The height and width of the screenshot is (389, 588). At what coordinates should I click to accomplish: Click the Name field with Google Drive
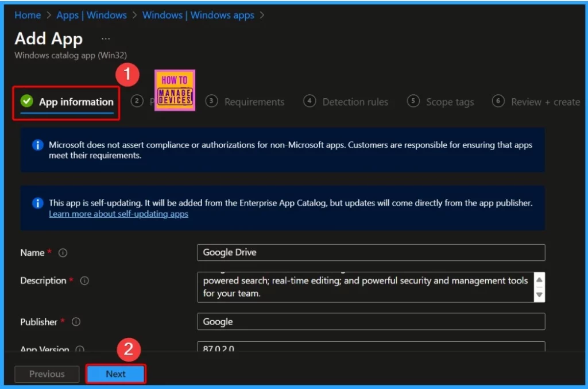click(x=371, y=252)
